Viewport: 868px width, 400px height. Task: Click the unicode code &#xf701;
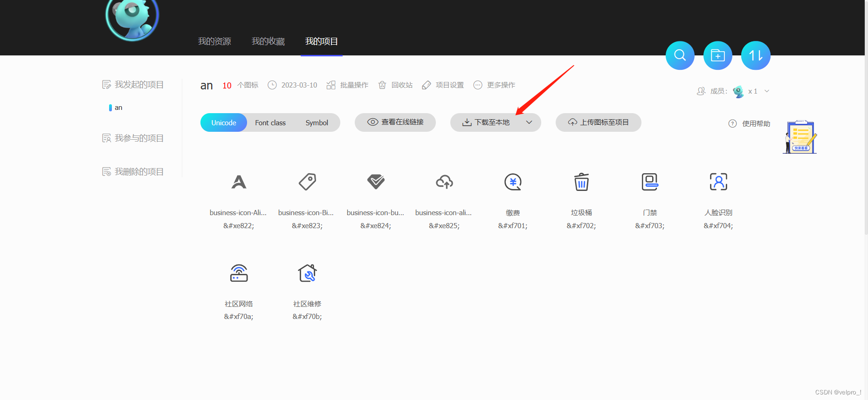(513, 226)
